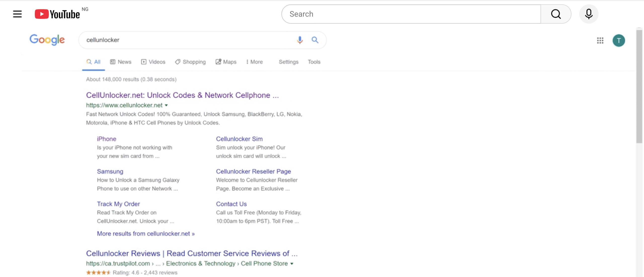The image size is (644, 277).
Task: Click the YouTube search magnifier button
Action: click(x=556, y=14)
